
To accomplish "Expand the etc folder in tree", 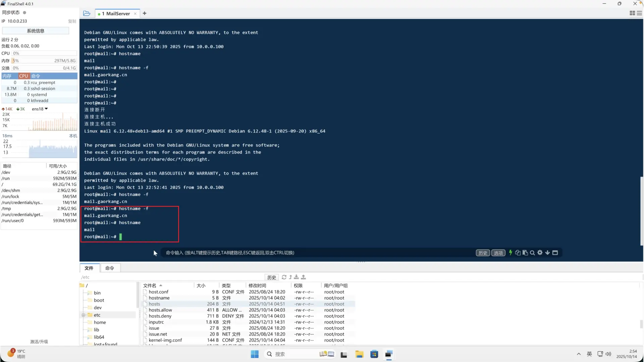I will [x=83, y=315].
